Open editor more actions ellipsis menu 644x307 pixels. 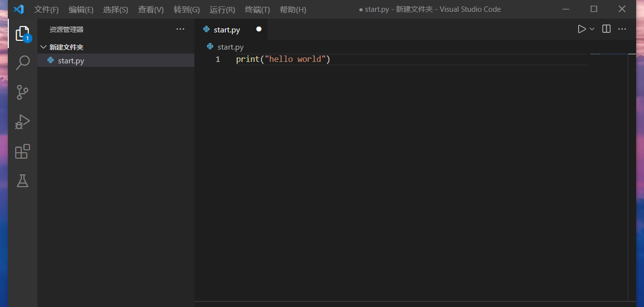tap(622, 29)
